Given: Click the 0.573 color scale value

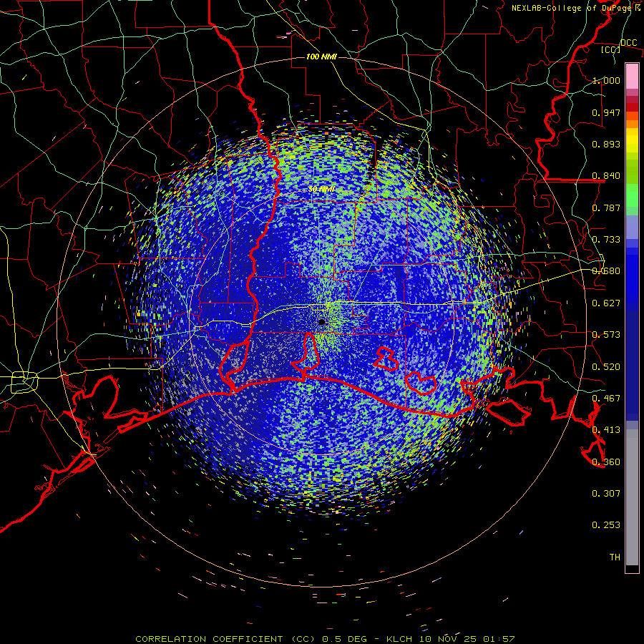Looking at the screenshot, I should pos(606,335).
